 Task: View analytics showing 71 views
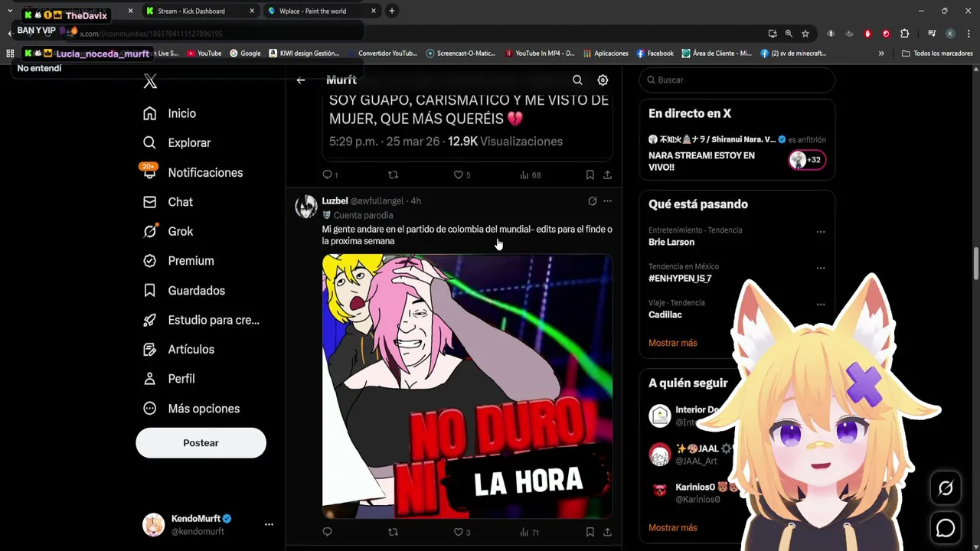pos(529,532)
